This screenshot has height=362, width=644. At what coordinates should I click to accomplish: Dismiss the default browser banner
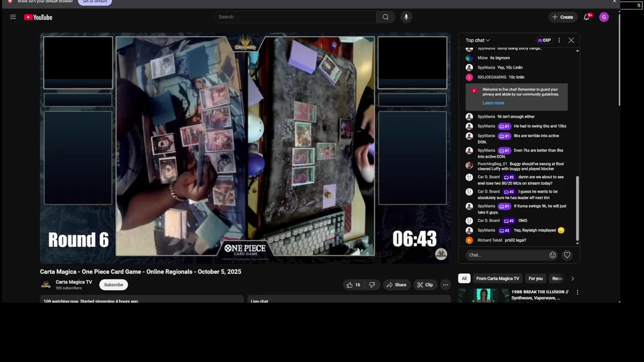[x=614, y=2]
